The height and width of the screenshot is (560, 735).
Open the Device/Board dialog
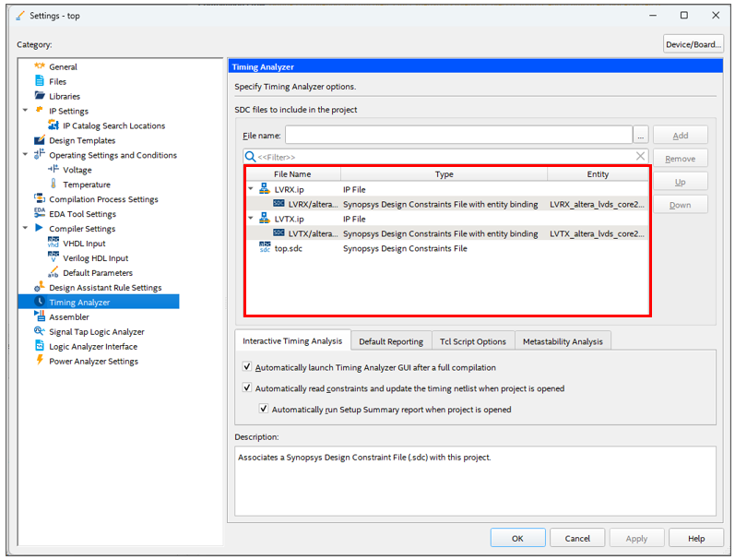[692, 44]
